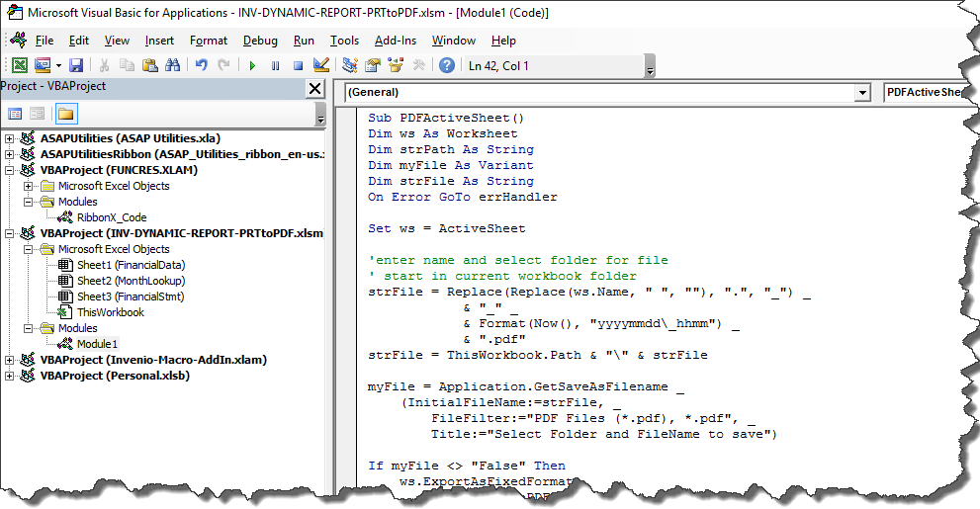Open the Window menu
Image resolution: width=980 pixels, height=509 pixels.
tap(454, 41)
